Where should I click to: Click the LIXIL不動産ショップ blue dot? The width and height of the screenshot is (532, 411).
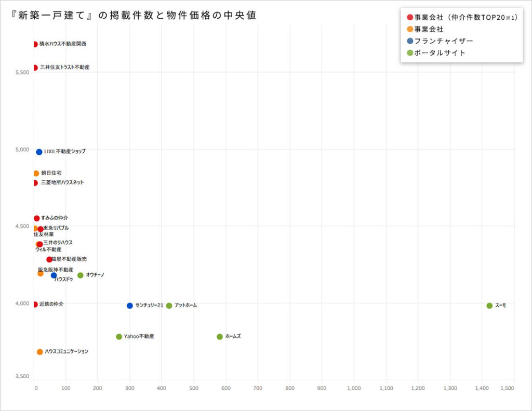(x=39, y=152)
